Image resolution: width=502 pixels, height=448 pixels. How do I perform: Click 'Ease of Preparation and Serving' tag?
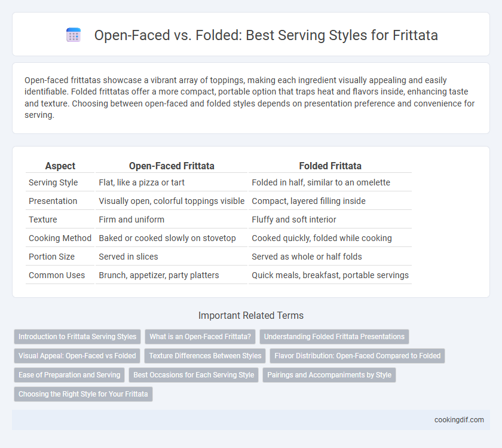pos(69,375)
